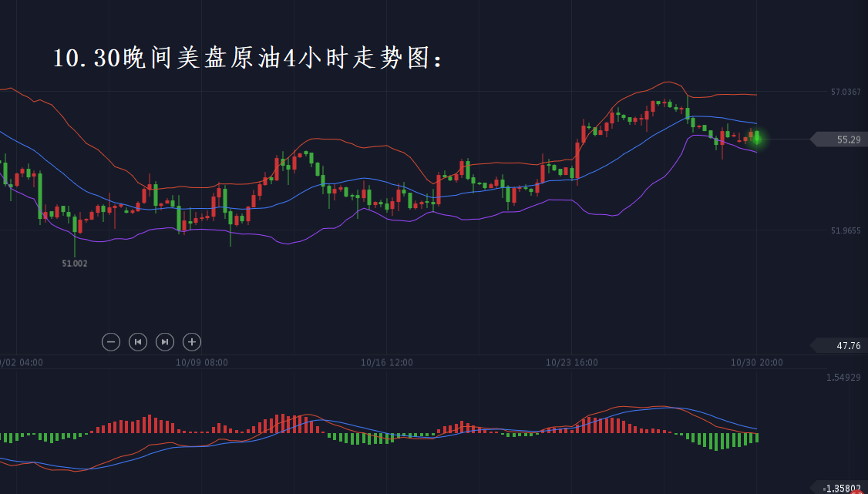This screenshot has height=494, width=868.
Task: Click the glowing green latest-price dot
Action: point(757,139)
